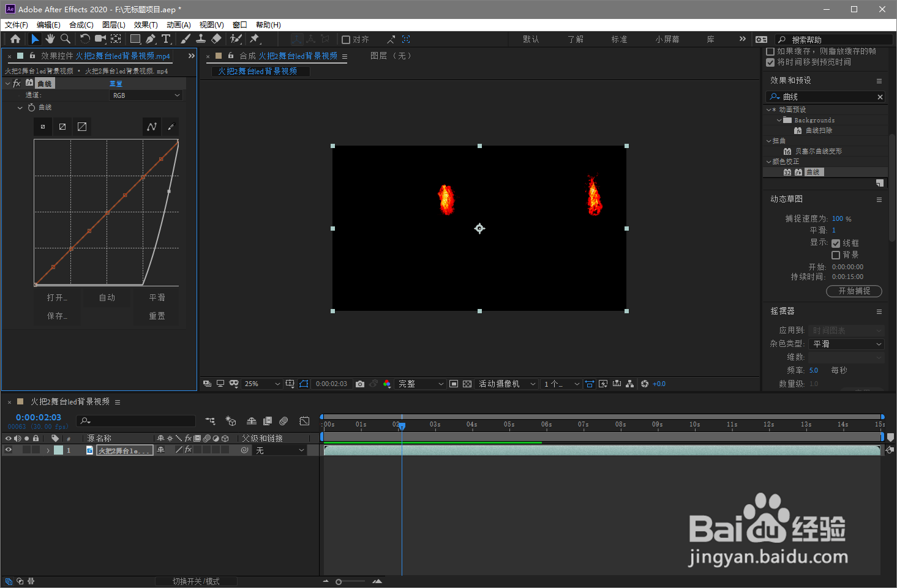Enable motion blur for timeline layers icon
Viewport: 897px width, 588px height.
coord(283,421)
